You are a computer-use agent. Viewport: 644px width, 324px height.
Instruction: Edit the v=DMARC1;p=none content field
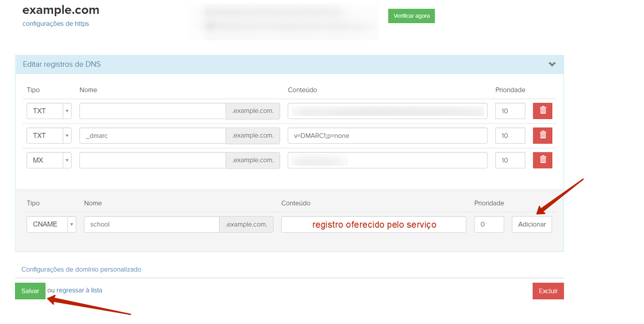[x=387, y=136]
